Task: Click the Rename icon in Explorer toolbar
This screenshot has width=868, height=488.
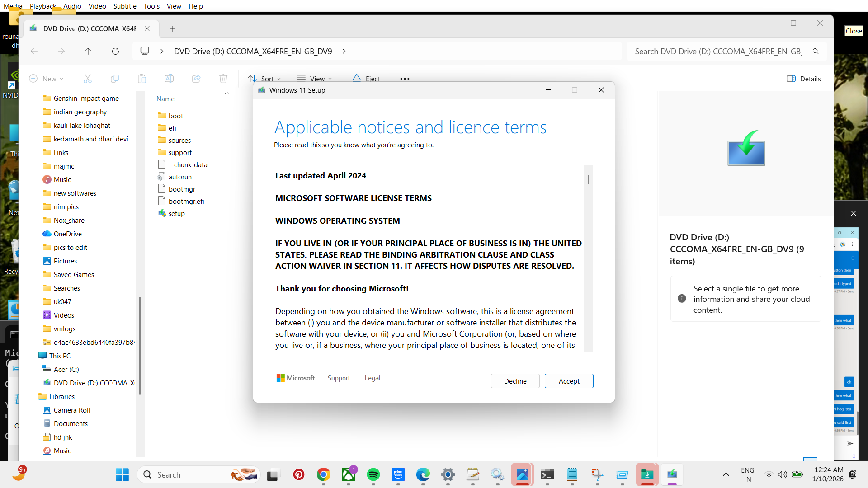Action: click(169, 79)
